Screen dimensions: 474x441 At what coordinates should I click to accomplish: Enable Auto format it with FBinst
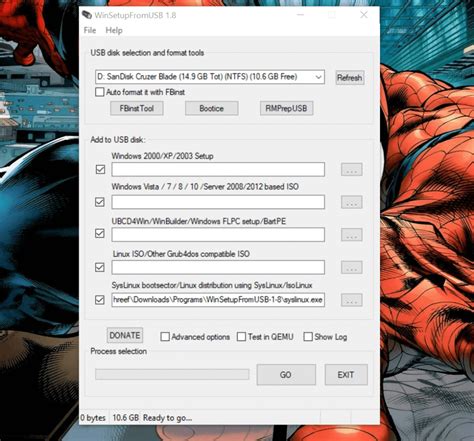[x=100, y=92]
